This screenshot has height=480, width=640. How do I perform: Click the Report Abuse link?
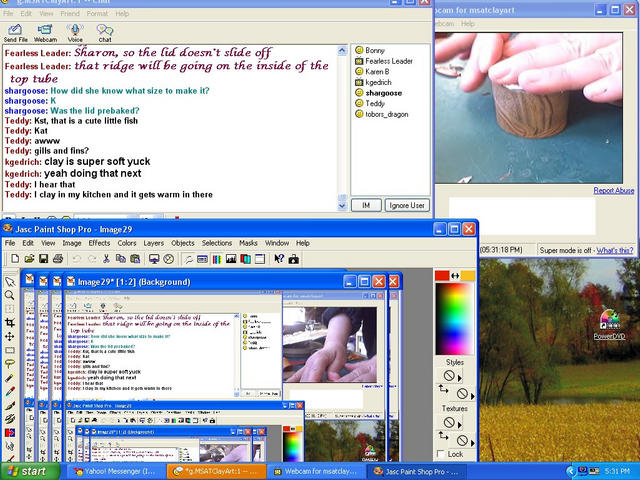click(x=613, y=190)
